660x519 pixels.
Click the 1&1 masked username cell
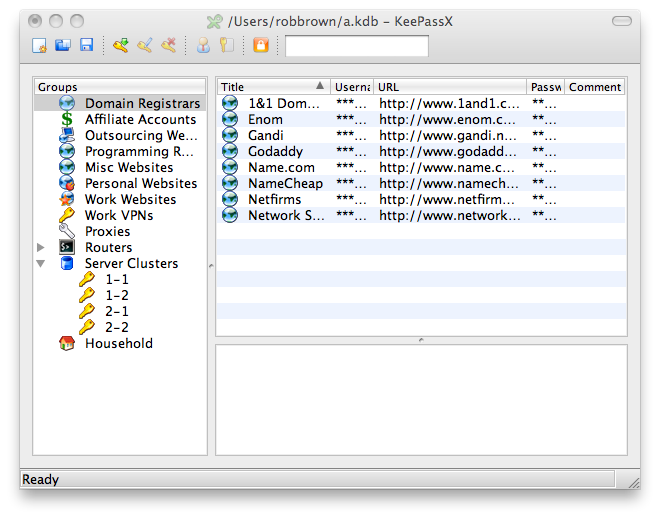tap(351, 104)
